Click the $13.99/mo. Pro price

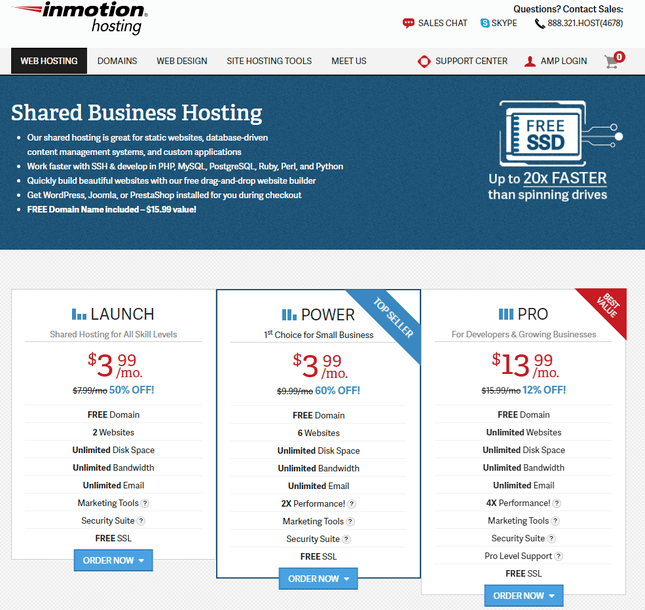click(525, 365)
